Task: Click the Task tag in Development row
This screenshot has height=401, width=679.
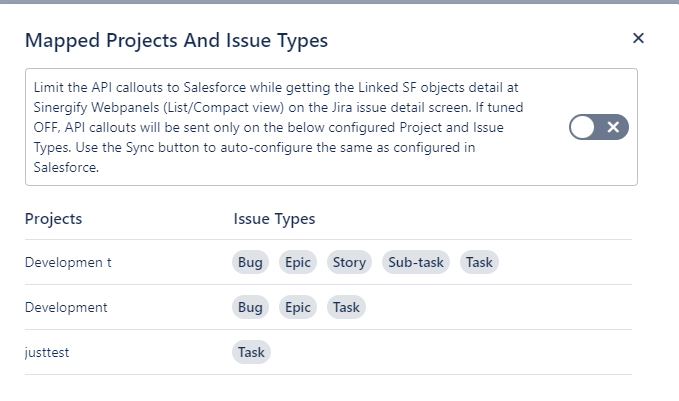Action: point(346,307)
